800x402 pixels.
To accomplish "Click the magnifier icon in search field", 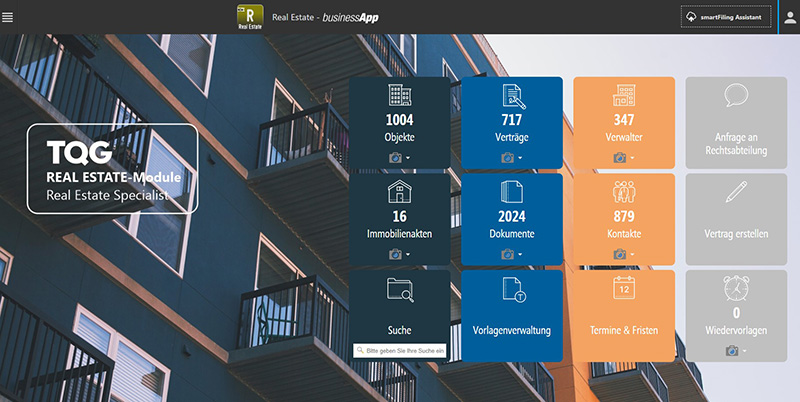I will [x=360, y=350].
